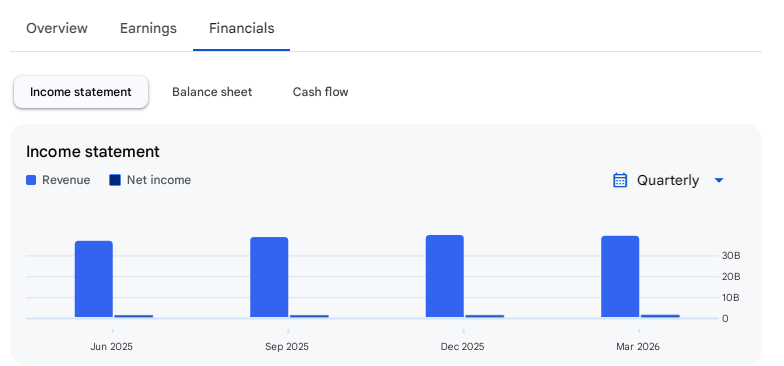Image resolution: width=784 pixels, height=366 pixels.
Task: Select the Mar 2026 revenue bar
Action: [620, 276]
